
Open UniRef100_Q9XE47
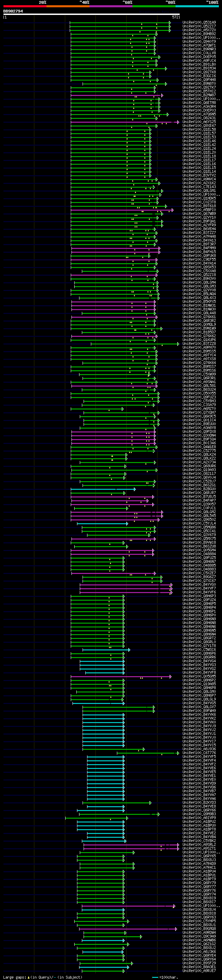point(199,125)
